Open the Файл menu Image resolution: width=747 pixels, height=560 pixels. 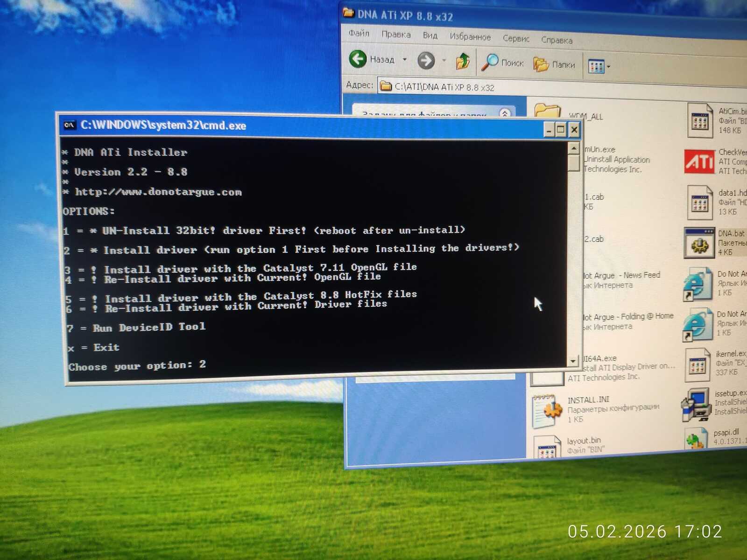(x=359, y=33)
